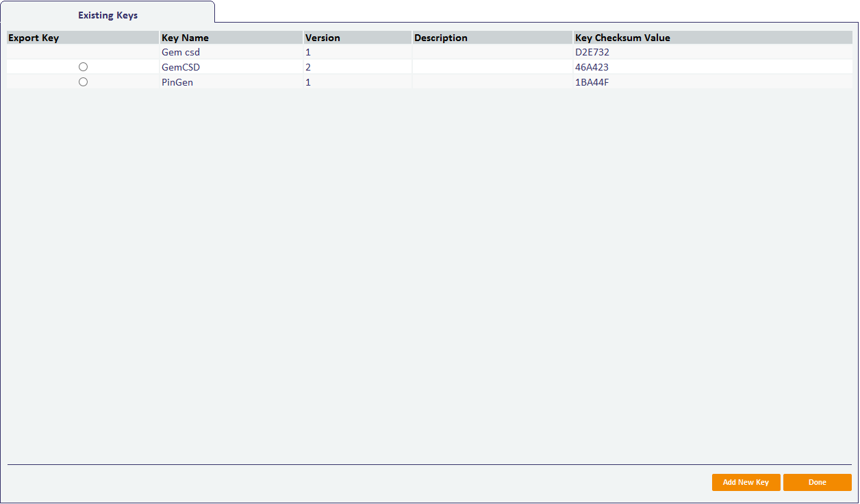
Task: Sort by Export Key column header
Action: pos(34,38)
